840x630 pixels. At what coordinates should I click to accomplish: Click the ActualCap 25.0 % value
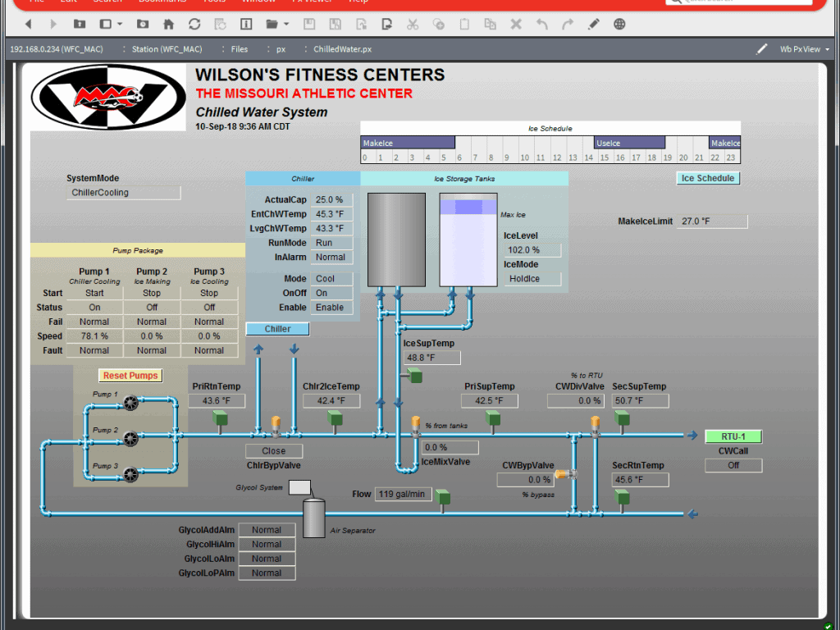331,200
